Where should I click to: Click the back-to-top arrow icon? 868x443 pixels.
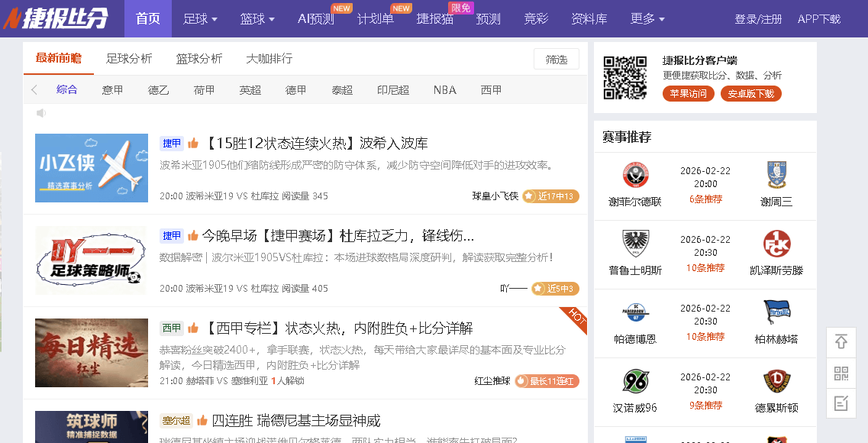click(x=841, y=342)
